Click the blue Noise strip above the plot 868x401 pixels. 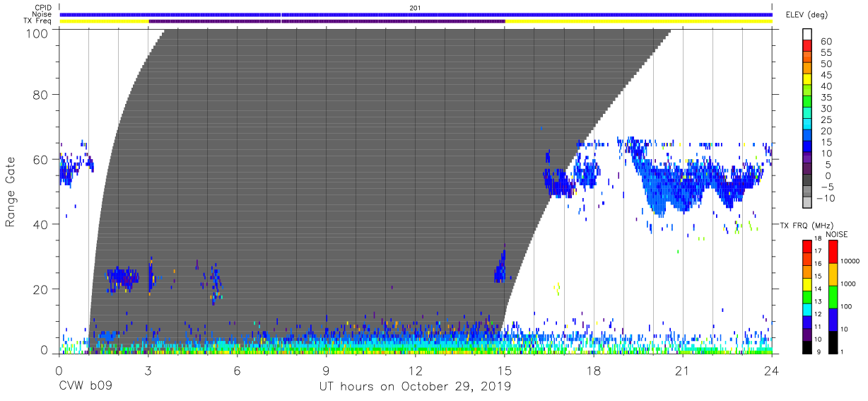coord(416,14)
